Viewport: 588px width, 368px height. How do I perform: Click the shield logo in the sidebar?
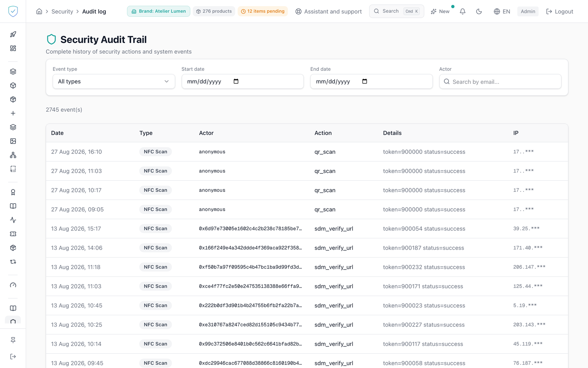click(13, 11)
